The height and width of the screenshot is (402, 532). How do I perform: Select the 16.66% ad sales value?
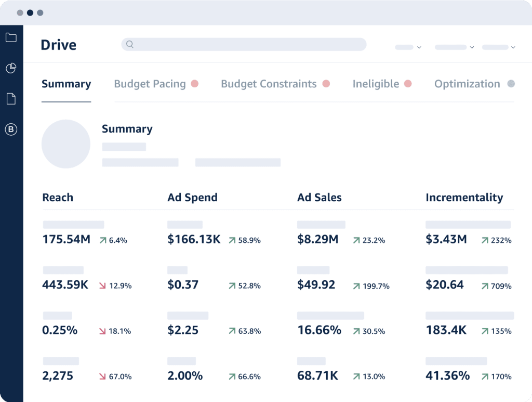[x=320, y=330]
